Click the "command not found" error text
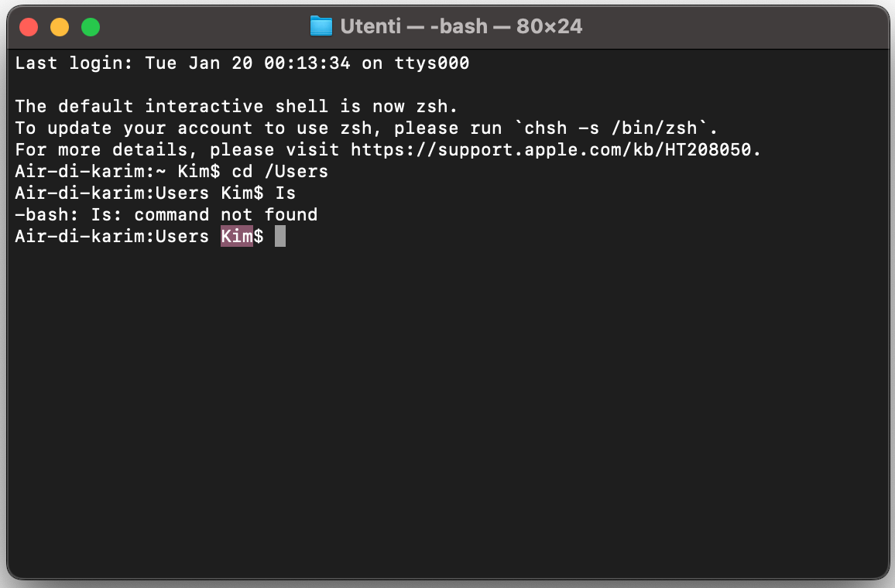This screenshot has width=895, height=588. (226, 215)
